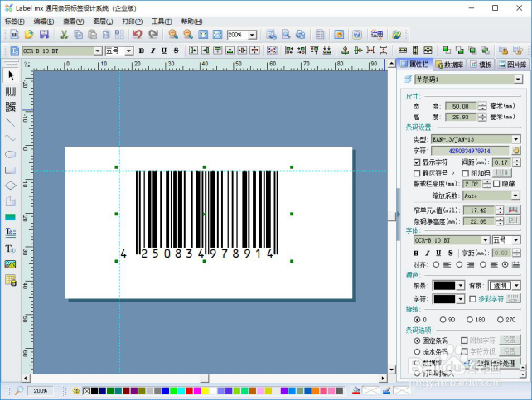Toggle underline in the format toolbar

click(164, 51)
